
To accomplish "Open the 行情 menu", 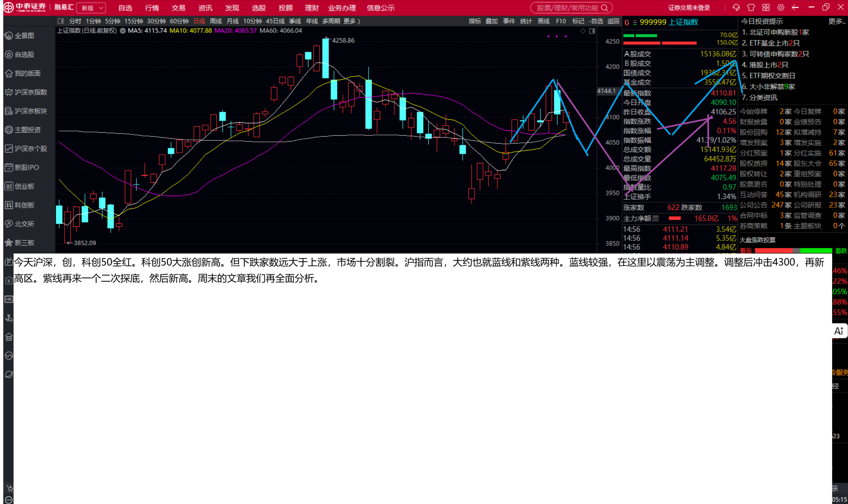I will [x=152, y=8].
